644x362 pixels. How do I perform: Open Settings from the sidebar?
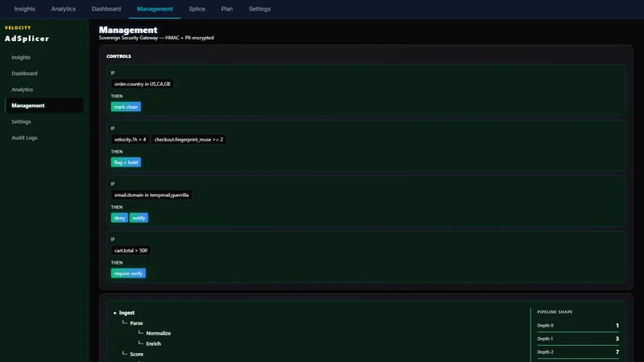coord(44,122)
